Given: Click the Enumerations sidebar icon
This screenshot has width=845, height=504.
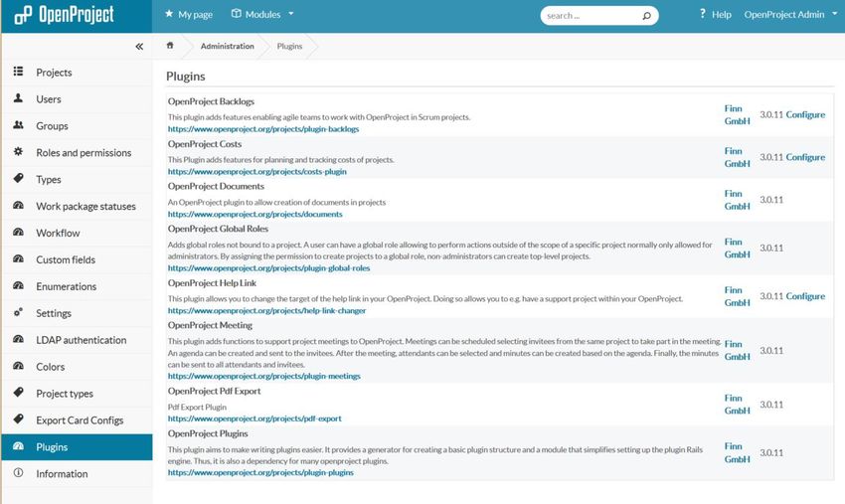Looking at the screenshot, I should coord(18,285).
